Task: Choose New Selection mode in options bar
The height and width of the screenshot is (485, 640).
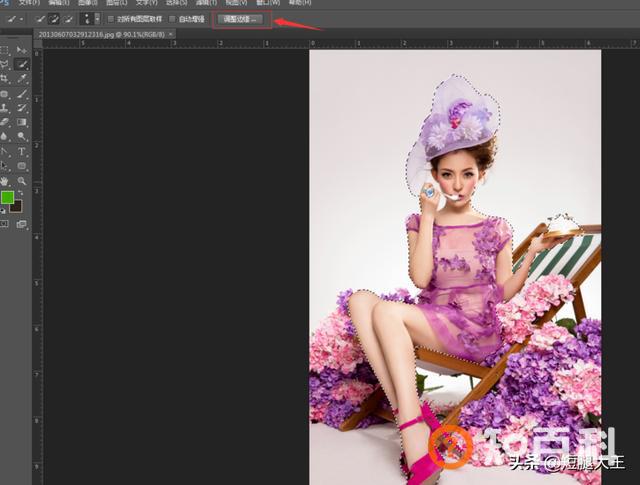Action: point(40,19)
